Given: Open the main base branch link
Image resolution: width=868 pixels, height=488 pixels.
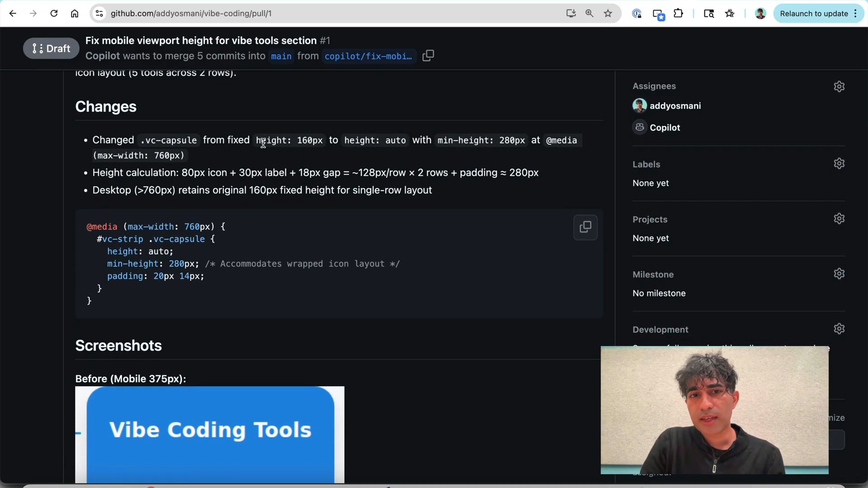Looking at the screenshot, I should 281,56.
